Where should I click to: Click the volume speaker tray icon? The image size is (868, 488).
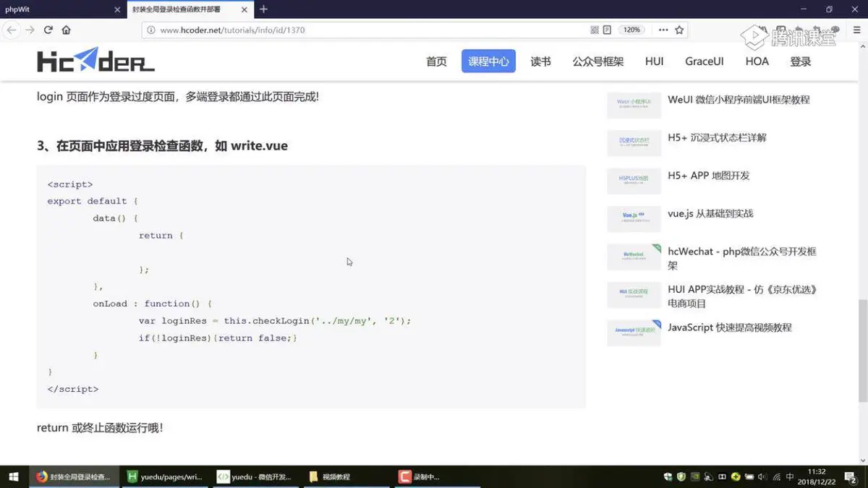click(763, 477)
